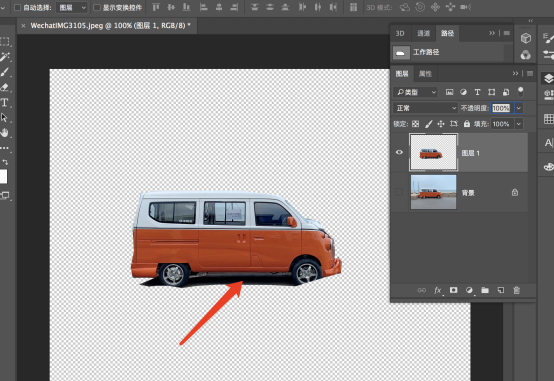Switch to the 属性 tab
Image resolution: width=554 pixels, height=381 pixels.
(x=425, y=74)
